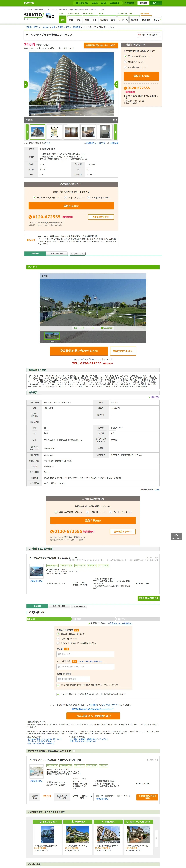Select the 賃貸 tab in the main navigation

click(62, 20)
